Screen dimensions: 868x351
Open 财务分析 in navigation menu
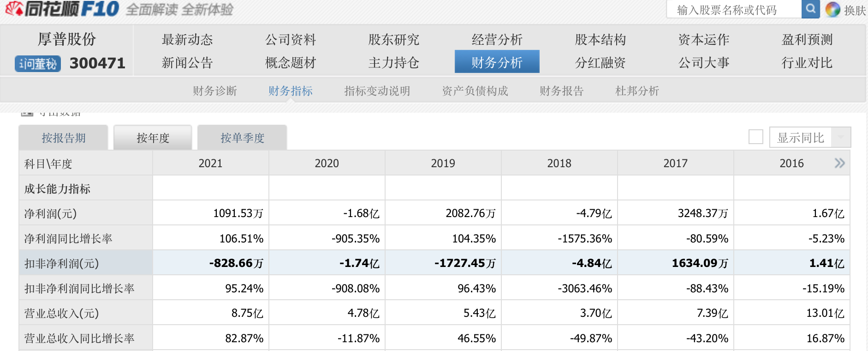point(497,62)
